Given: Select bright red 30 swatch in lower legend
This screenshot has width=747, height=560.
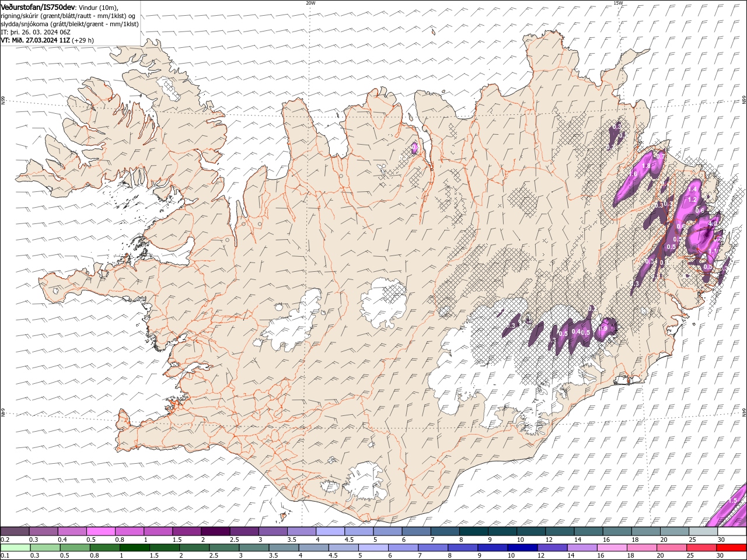Looking at the screenshot, I should 731,548.
